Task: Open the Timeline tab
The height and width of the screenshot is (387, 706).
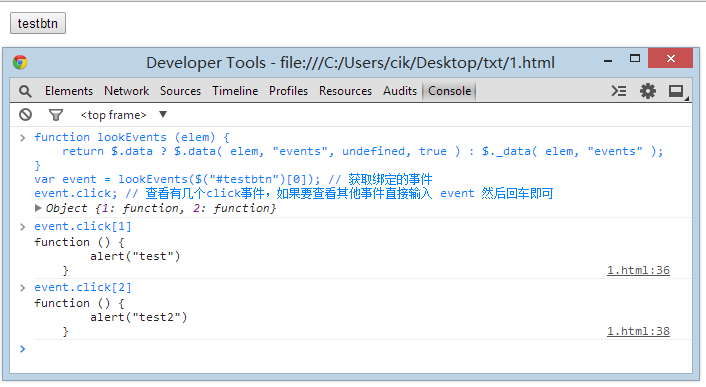Action: tap(235, 91)
